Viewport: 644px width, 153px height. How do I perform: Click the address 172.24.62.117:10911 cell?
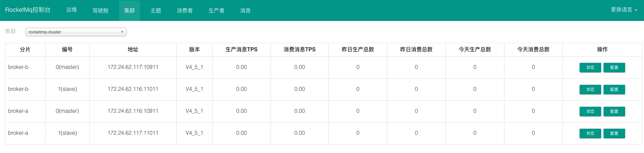point(133,67)
